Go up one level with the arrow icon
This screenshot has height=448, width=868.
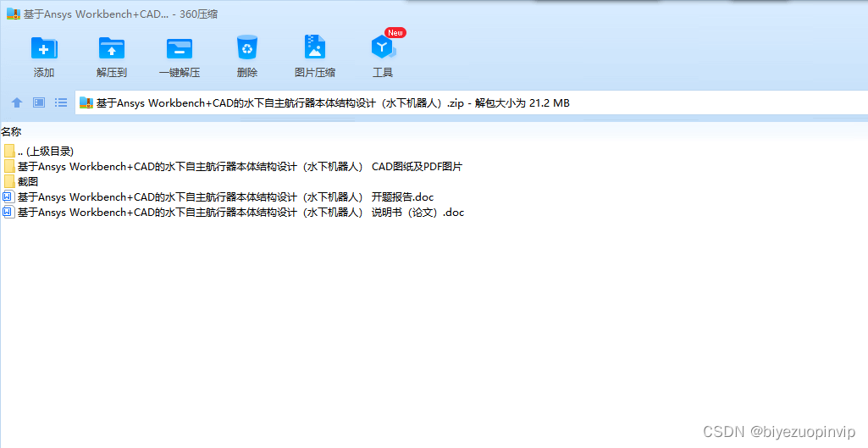pos(17,102)
